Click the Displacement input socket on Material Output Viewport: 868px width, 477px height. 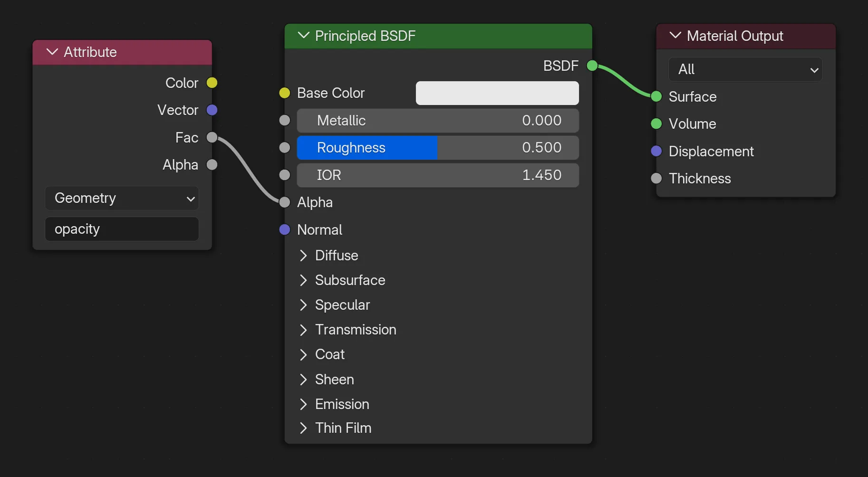656,151
